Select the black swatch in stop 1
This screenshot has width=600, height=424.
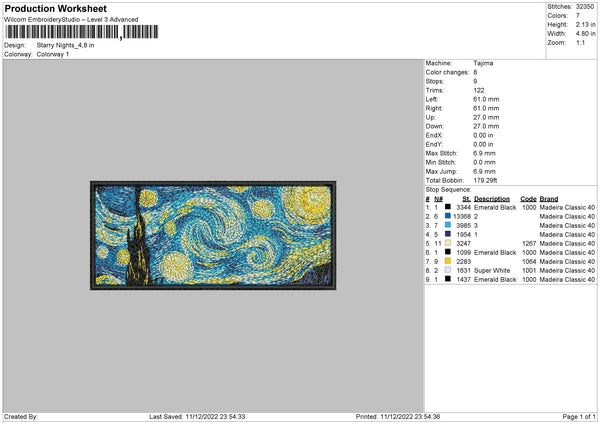pos(448,207)
